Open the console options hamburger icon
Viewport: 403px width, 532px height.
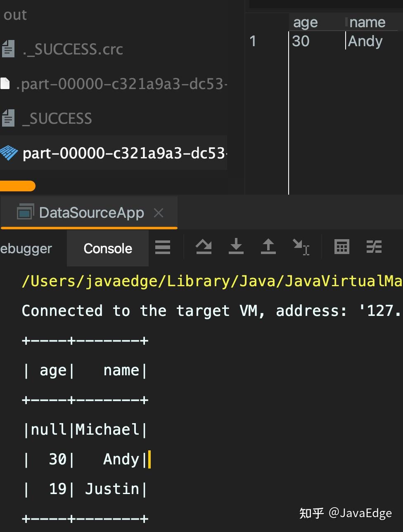tap(163, 247)
